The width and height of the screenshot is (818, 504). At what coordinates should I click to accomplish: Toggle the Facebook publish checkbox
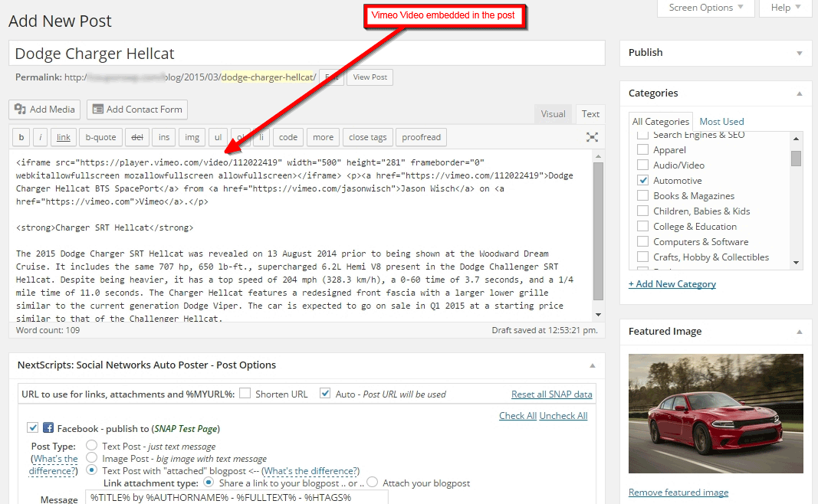33,428
